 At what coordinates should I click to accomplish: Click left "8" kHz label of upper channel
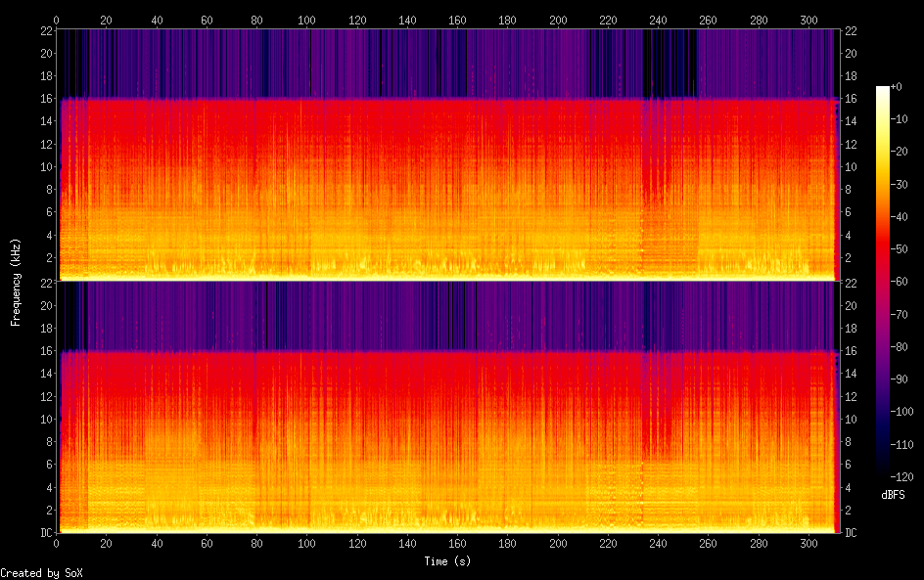(50, 190)
